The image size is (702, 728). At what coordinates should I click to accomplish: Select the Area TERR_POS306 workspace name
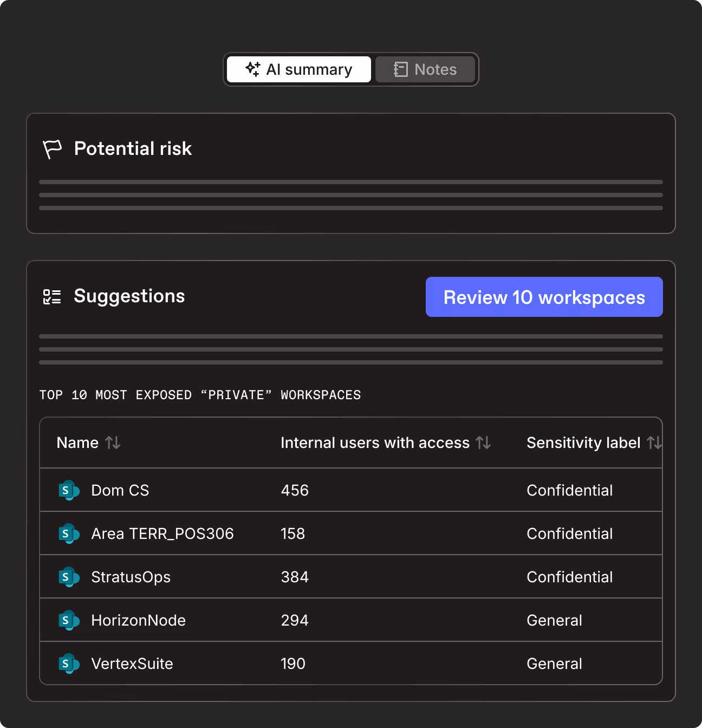(x=162, y=534)
